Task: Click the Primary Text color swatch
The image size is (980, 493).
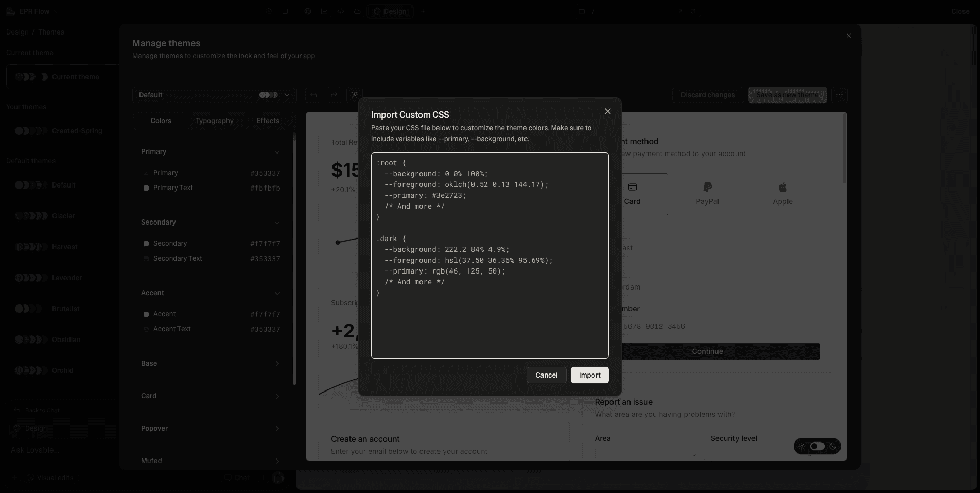Action: coord(146,188)
